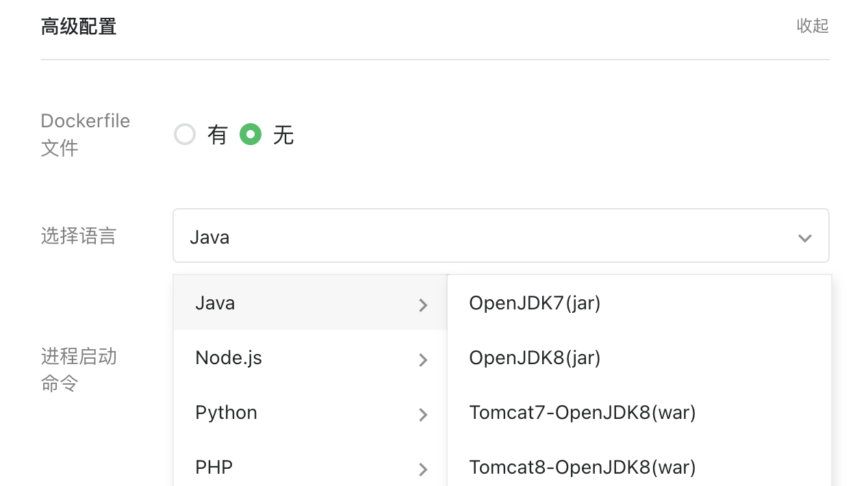Click the 高级配置 section heading
Viewport: 868px width, 486px height.
click(79, 27)
